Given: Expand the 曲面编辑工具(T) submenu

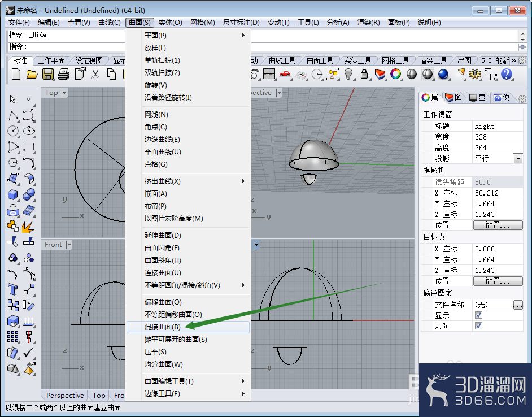Looking at the screenshot, I should 188,381.
